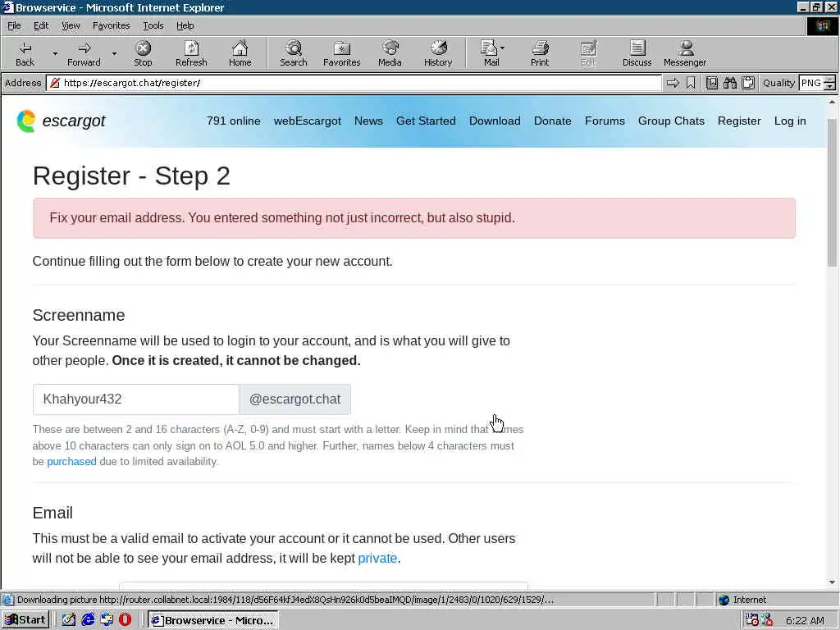
Task: Click the Quality PNG field
Action: click(x=811, y=83)
